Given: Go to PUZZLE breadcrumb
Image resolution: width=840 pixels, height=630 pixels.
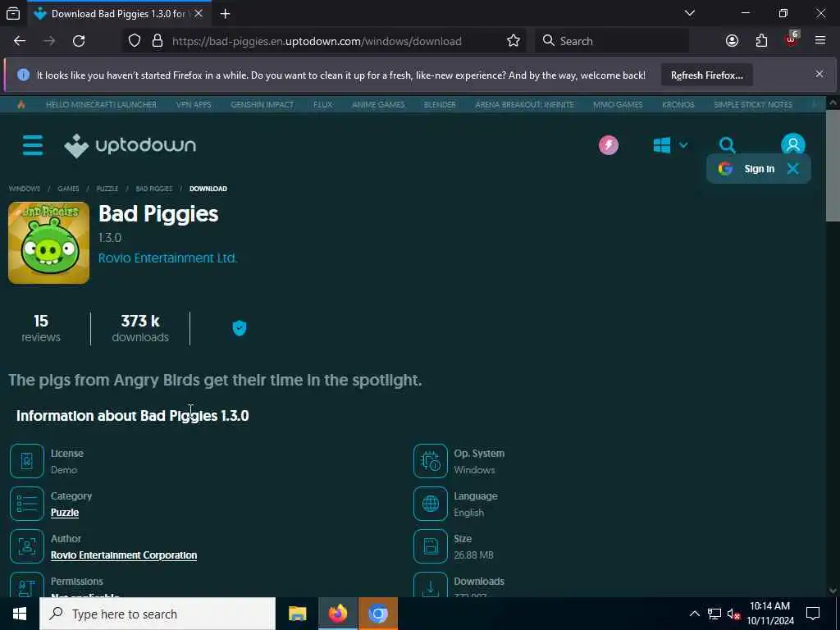Looking at the screenshot, I should point(107,189).
